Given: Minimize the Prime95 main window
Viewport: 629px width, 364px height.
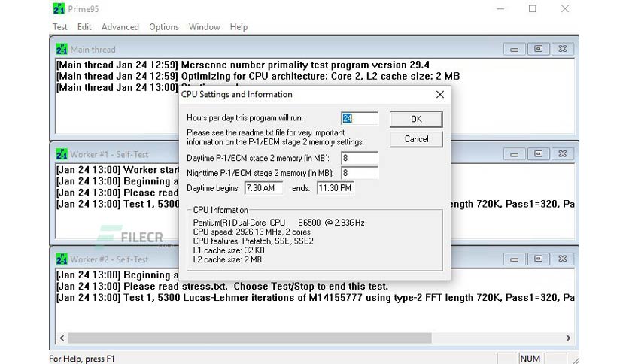Looking at the screenshot, I should tap(500, 8).
